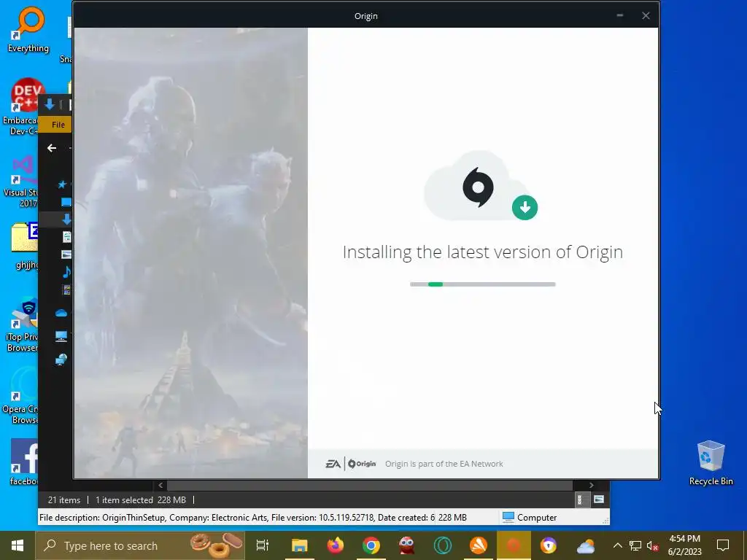
Task: Select Documents in Explorer sidebar
Action: pyautogui.click(x=66, y=237)
